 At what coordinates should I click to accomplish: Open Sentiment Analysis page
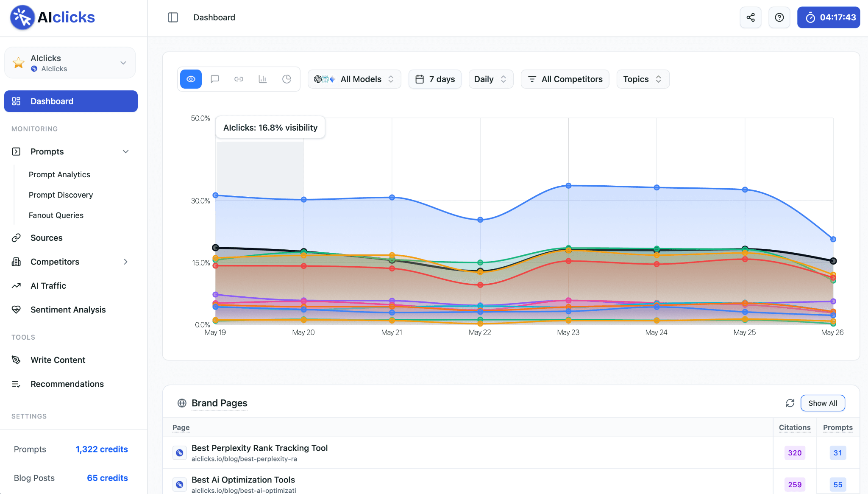(x=68, y=310)
